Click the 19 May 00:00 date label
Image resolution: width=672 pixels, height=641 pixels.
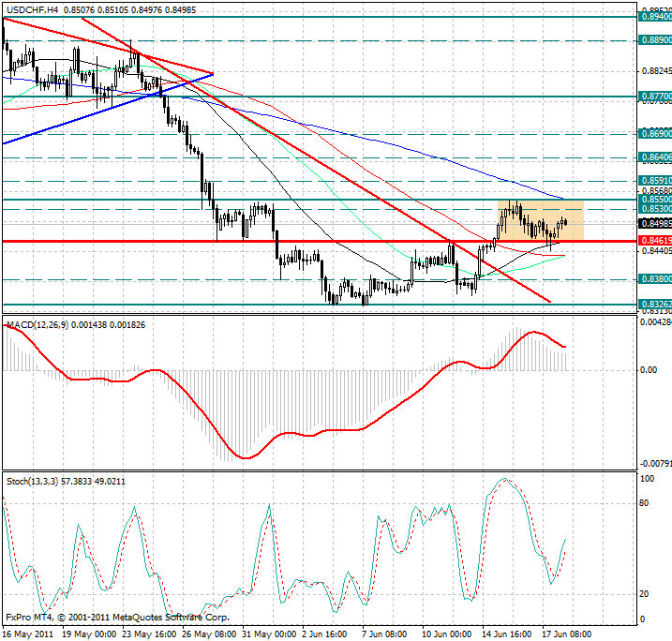click(x=89, y=634)
